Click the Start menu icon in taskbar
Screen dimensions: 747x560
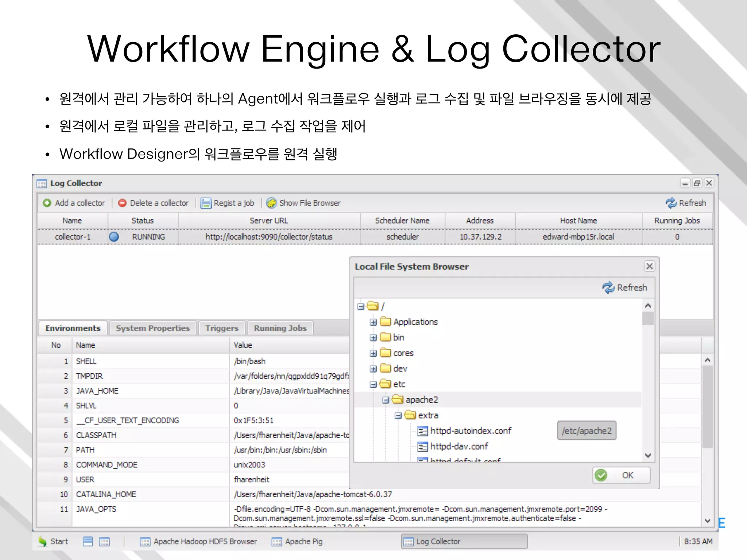click(x=43, y=542)
